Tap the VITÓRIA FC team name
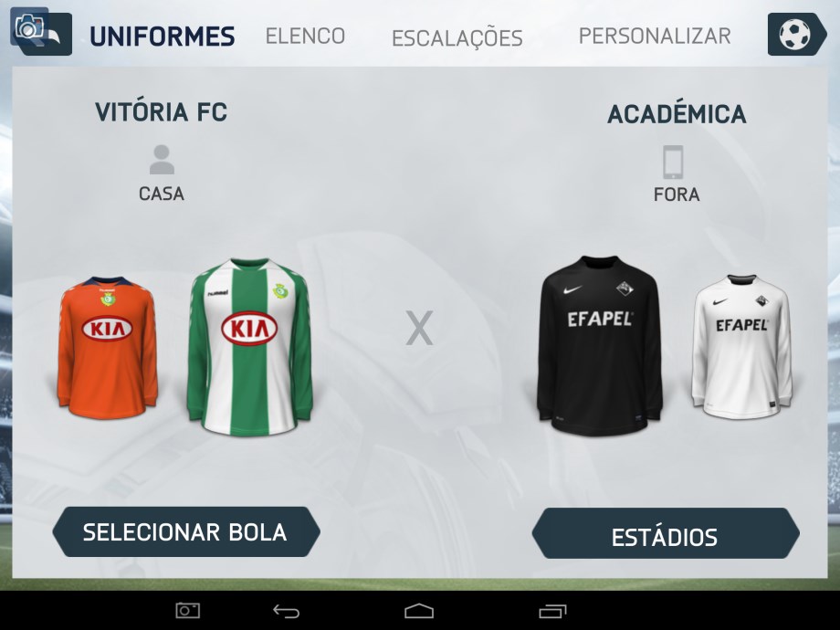 (162, 112)
